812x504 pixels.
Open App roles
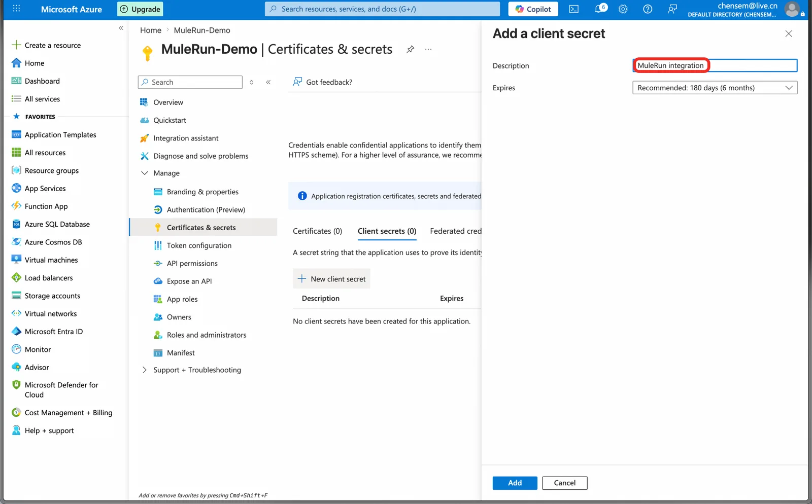pos(182,299)
